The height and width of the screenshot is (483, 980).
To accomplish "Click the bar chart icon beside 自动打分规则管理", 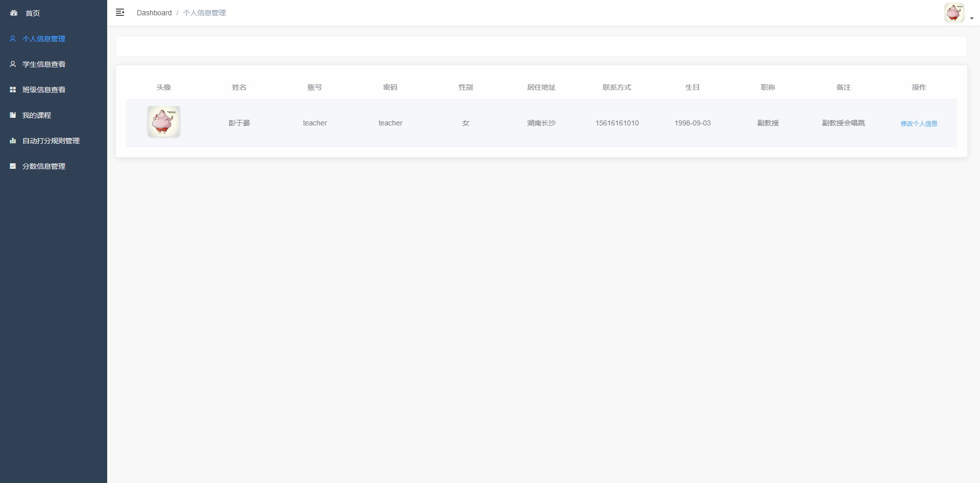I will pos(13,141).
